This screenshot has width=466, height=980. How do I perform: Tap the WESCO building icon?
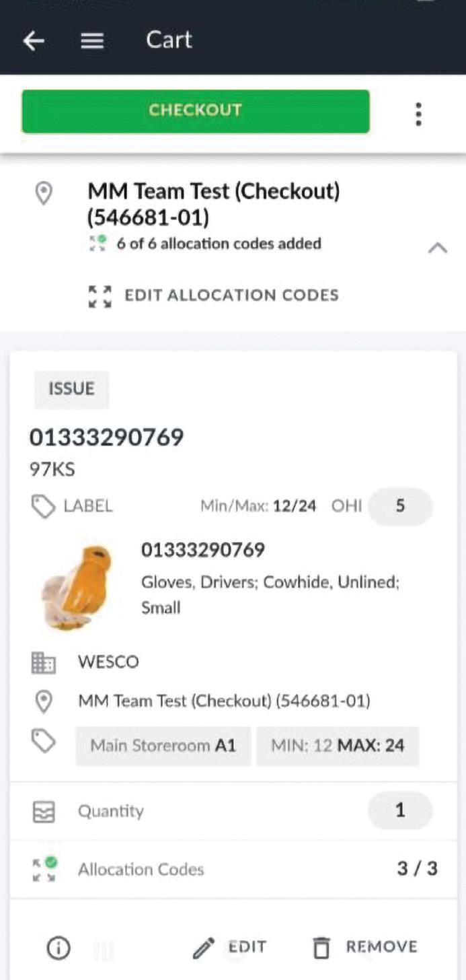tap(44, 663)
